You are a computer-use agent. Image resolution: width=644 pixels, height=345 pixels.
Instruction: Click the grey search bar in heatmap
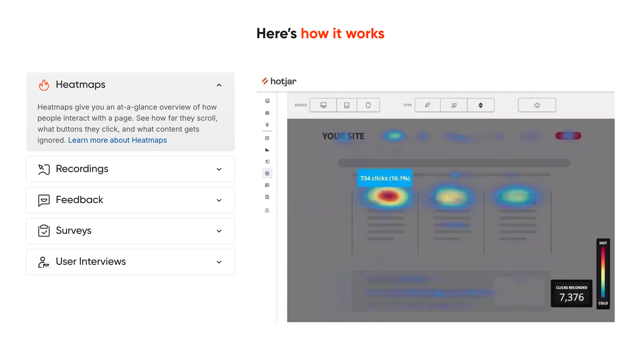pyautogui.click(x=454, y=163)
